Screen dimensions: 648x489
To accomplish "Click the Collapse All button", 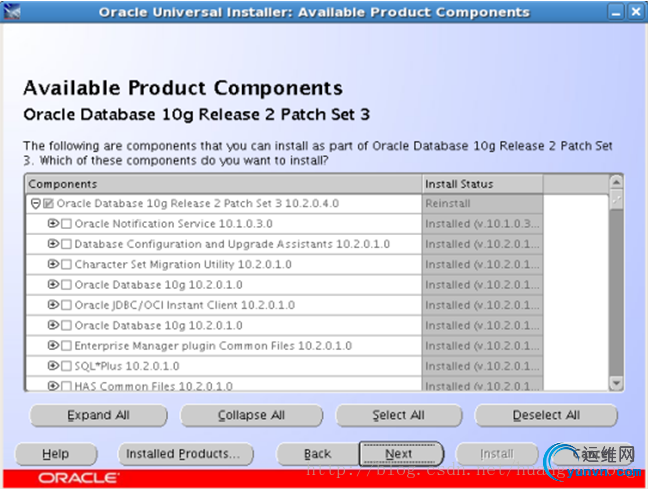I will coord(251,415).
